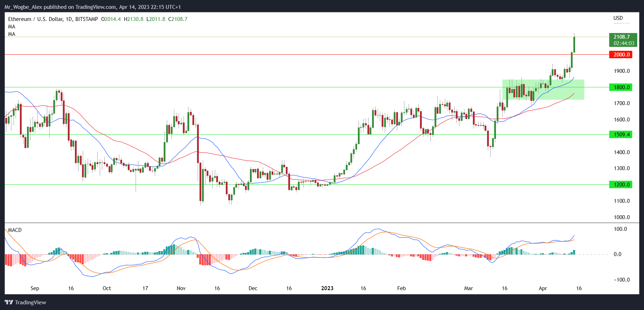Click the MACD indicator label

click(15, 230)
